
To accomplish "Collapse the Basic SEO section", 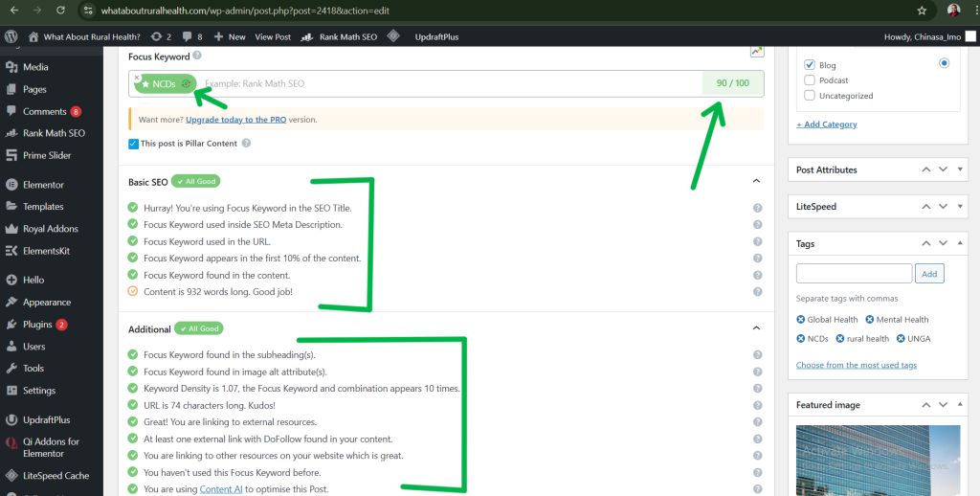I will coord(756,181).
